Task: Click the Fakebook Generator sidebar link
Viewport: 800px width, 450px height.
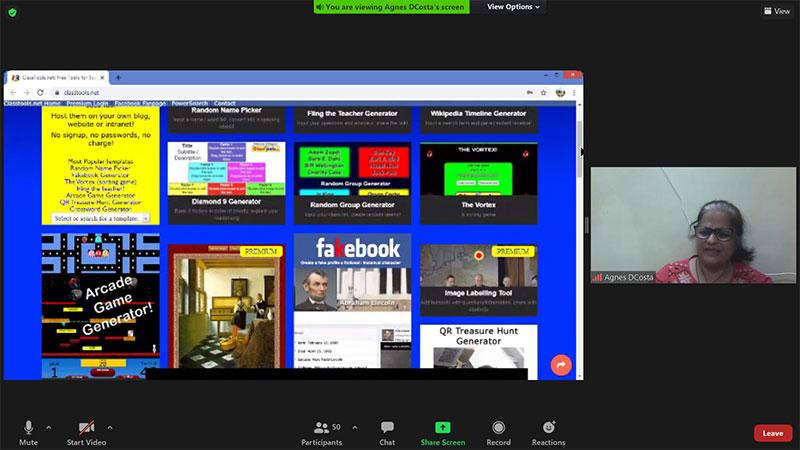Action: tap(101, 174)
